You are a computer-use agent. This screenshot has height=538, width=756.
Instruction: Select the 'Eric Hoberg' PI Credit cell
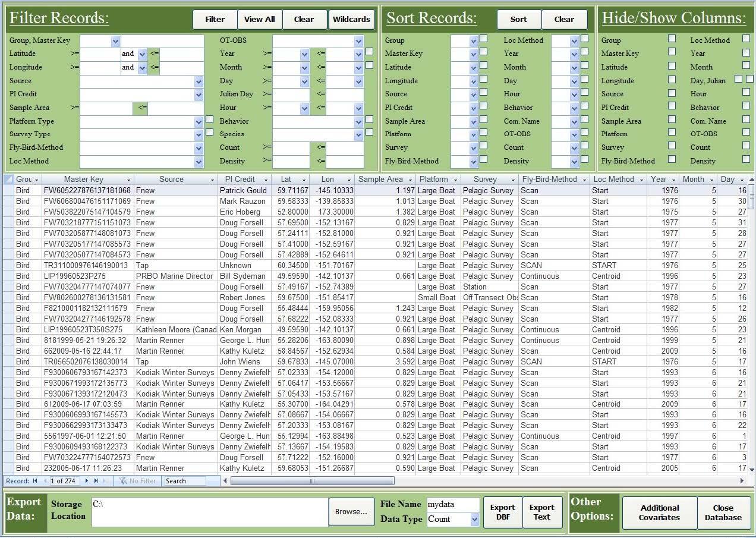[244, 212]
